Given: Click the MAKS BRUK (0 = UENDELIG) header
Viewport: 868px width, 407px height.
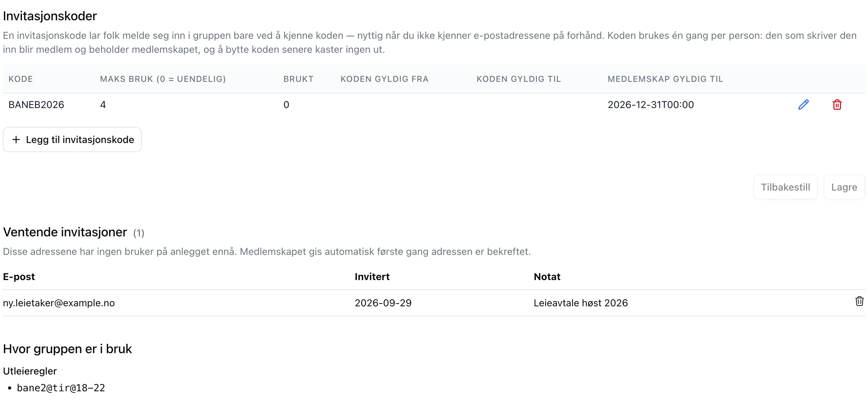Looking at the screenshot, I should point(163,79).
